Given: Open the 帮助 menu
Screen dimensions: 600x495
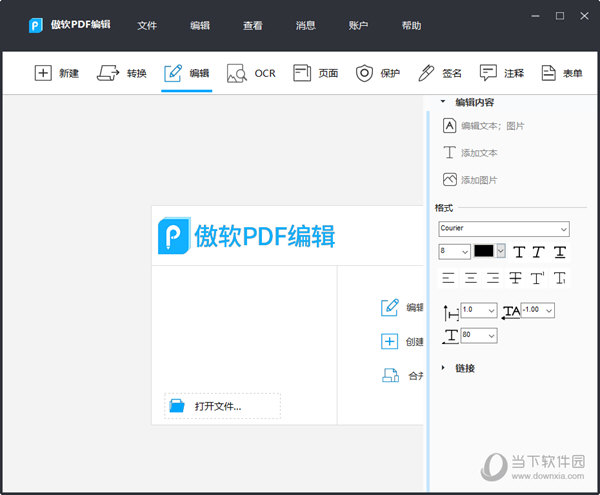Looking at the screenshot, I should tap(411, 26).
